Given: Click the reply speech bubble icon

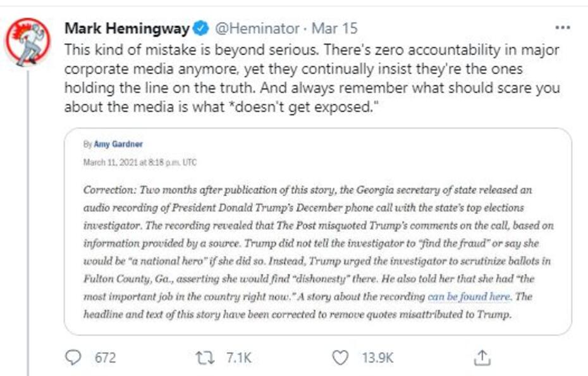Looking at the screenshot, I should pos(76,358).
